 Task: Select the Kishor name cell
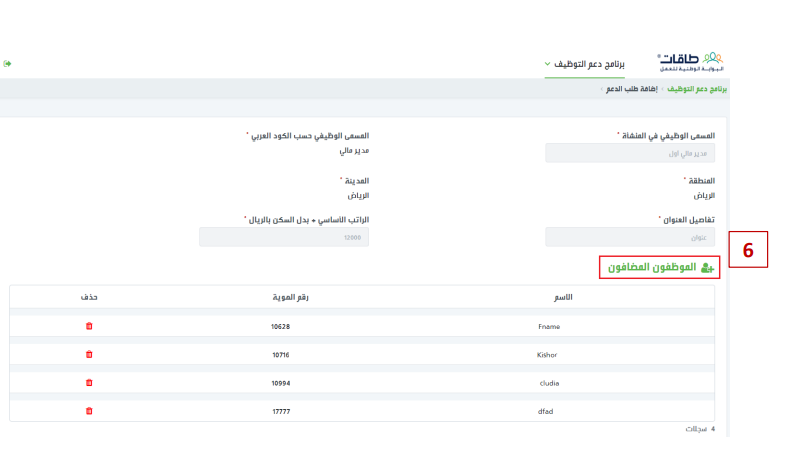point(547,354)
